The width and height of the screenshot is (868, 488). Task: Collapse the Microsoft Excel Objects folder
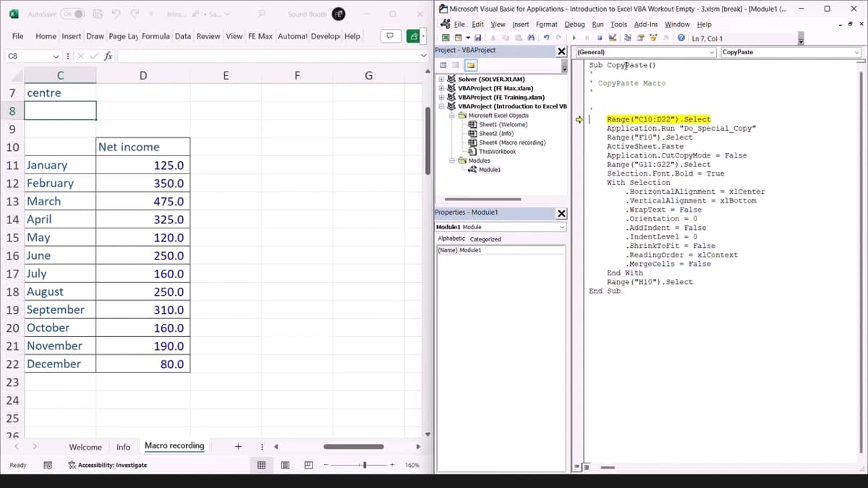click(x=451, y=115)
